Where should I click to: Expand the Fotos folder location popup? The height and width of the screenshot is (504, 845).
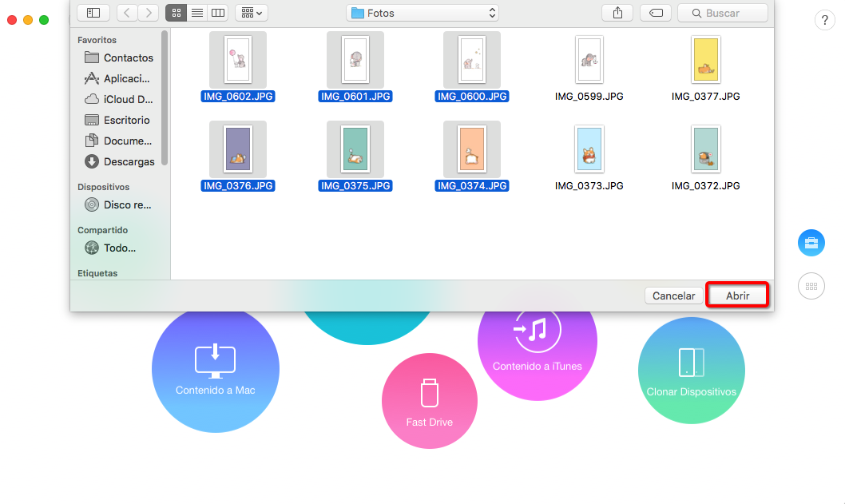point(422,13)
